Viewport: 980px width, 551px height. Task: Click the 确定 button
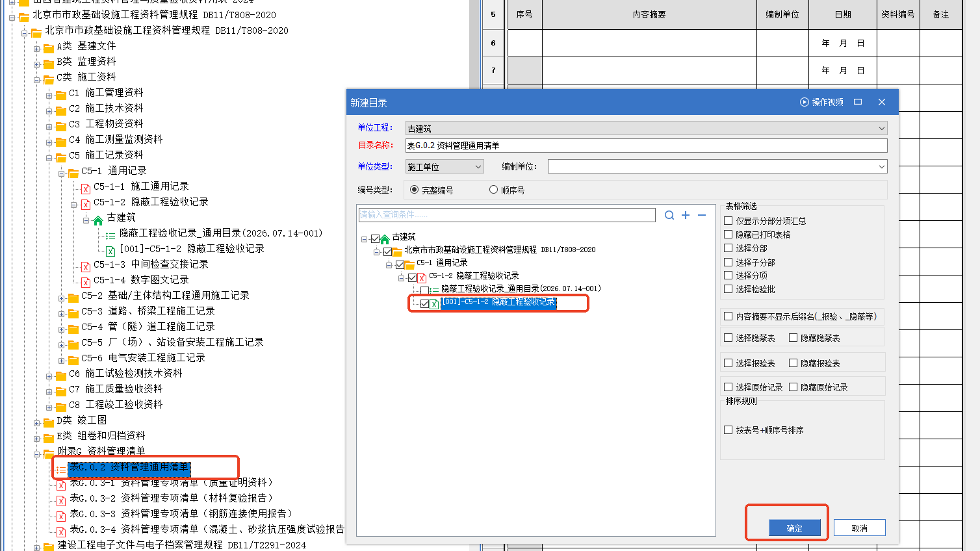pos(794,528)
